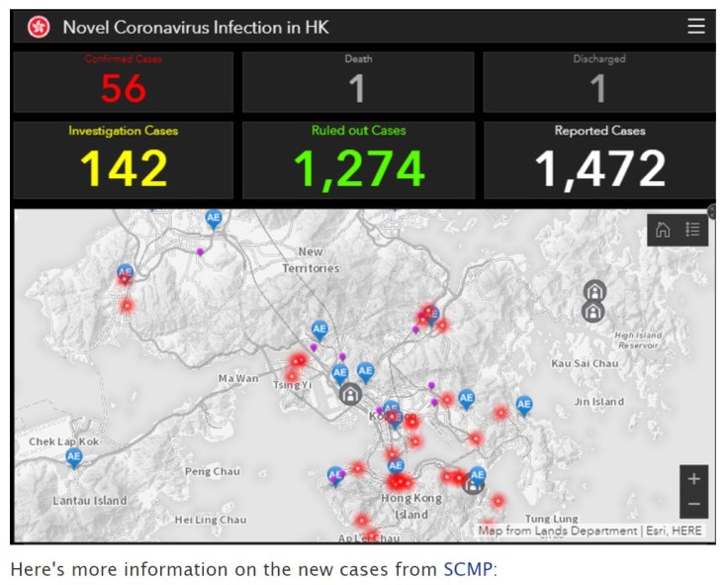Click the purple dot marker near New Territories

tap(201, 252)
